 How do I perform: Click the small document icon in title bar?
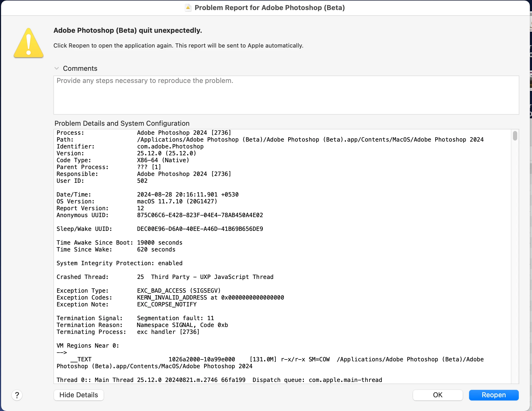point(188,8)
